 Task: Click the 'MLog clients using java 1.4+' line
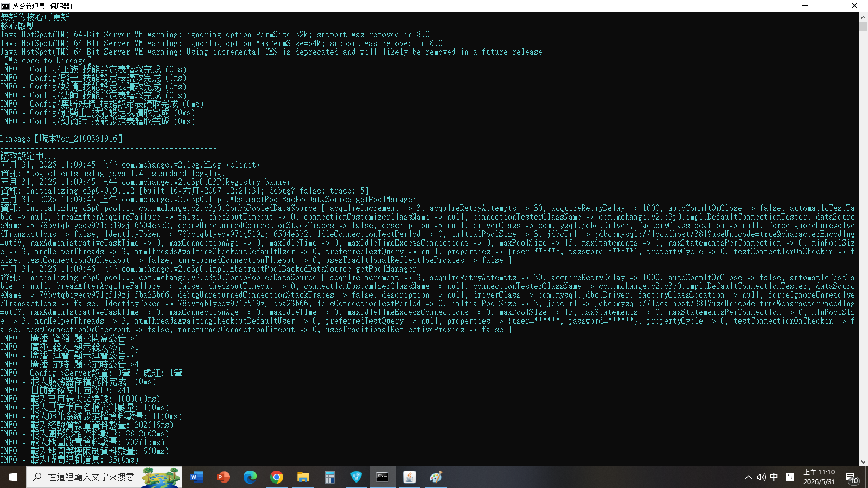[113, 174]
